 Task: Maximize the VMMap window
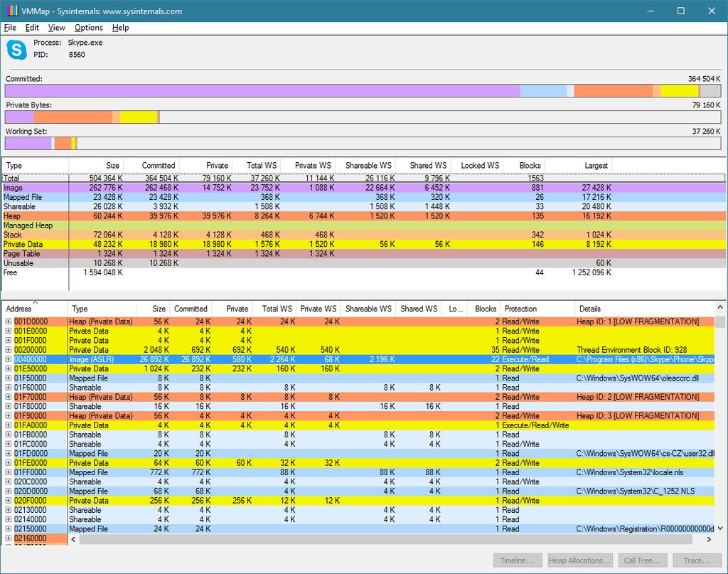click(680, 11)
